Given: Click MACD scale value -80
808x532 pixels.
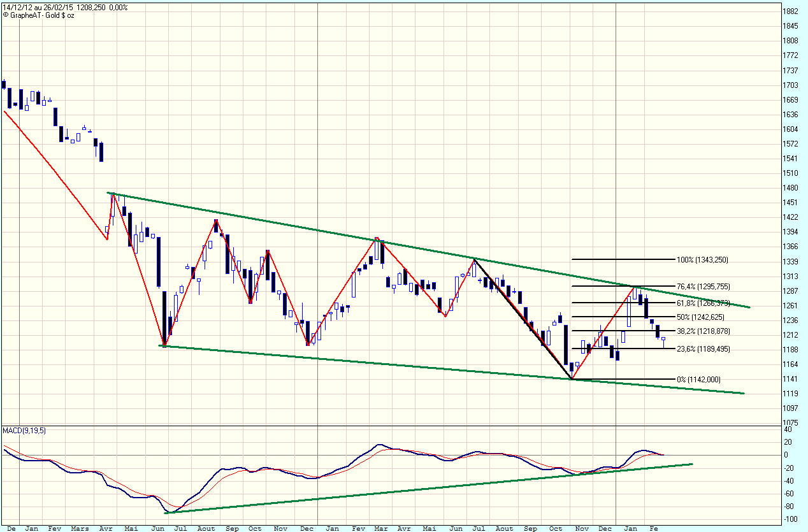Looking at the screenshot, I should tap(789, 507).
